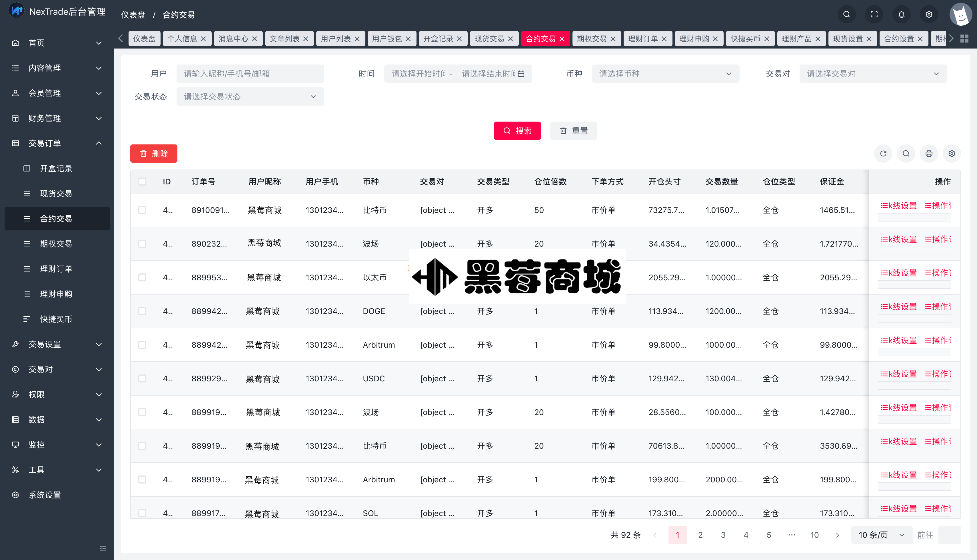Open notifications via the bell icon
Screen dimensions: 977x560
tap(902, 14)
